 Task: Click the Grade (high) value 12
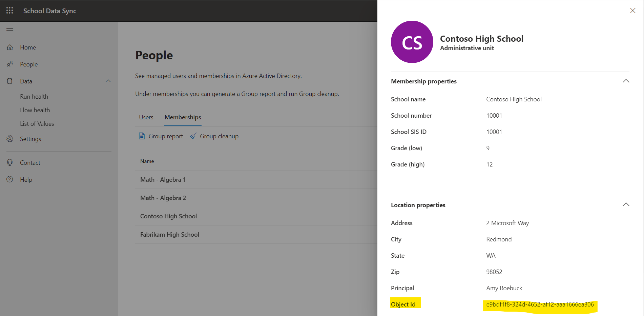489,164
